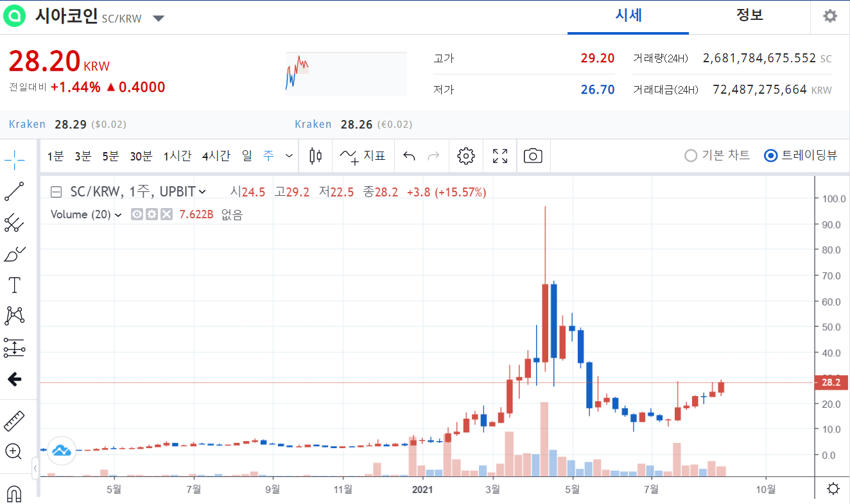850x504 pixels.
Task: Select the pattern drawing tool
Action: 14,315
